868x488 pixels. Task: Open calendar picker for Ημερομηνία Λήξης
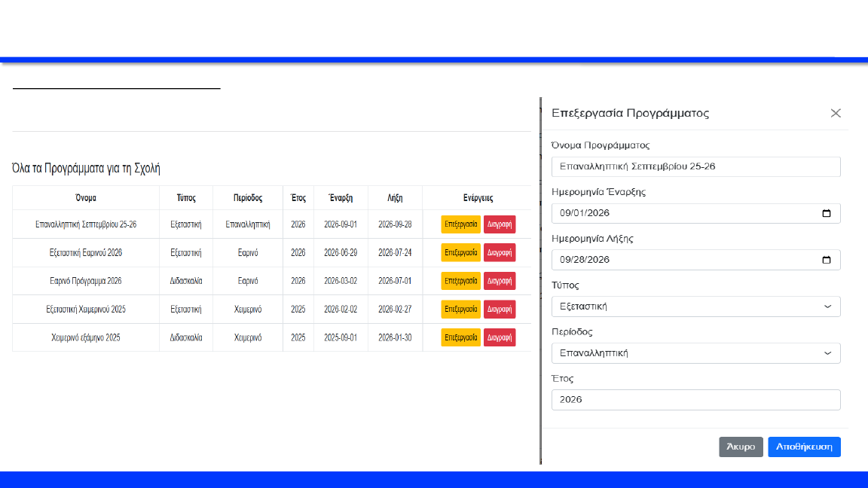click(x=826, y=260)
